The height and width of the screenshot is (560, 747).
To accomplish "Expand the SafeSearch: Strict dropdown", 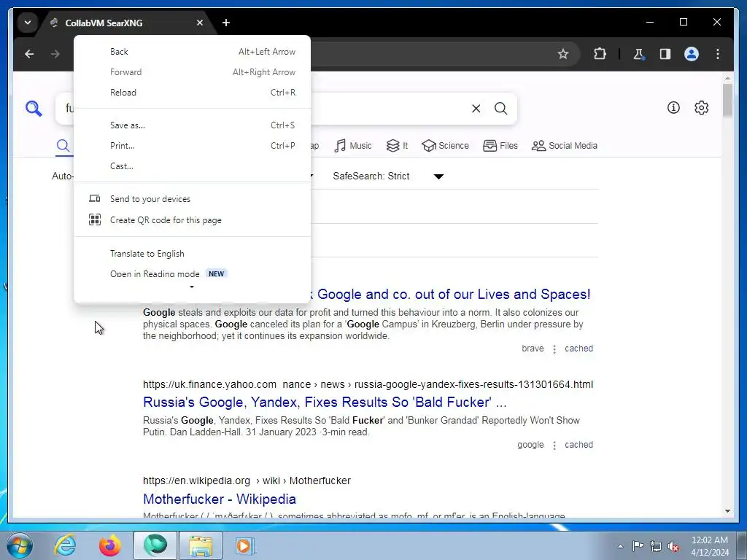I will 388,176.
